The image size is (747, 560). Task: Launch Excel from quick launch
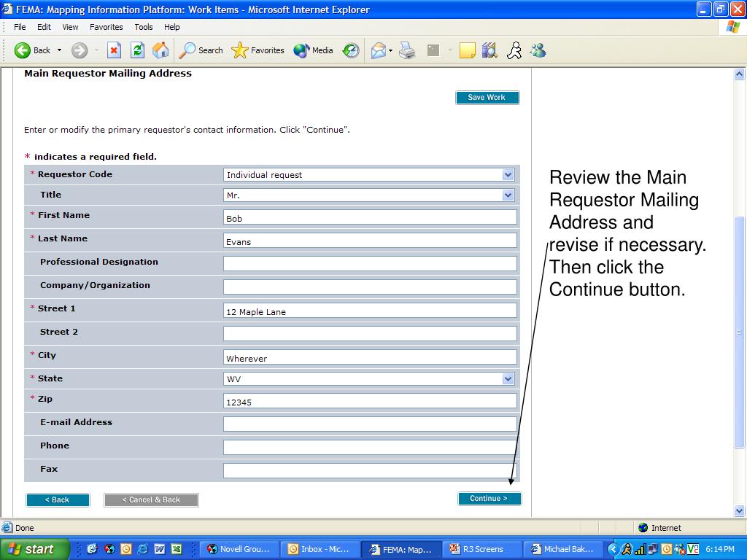[177, 549]
